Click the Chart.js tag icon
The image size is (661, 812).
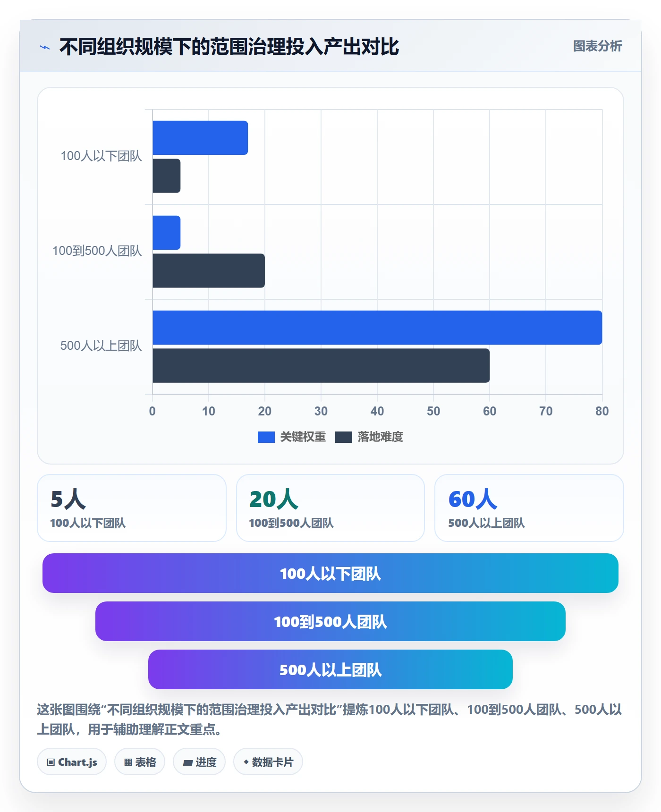click(x=51, y=762)
